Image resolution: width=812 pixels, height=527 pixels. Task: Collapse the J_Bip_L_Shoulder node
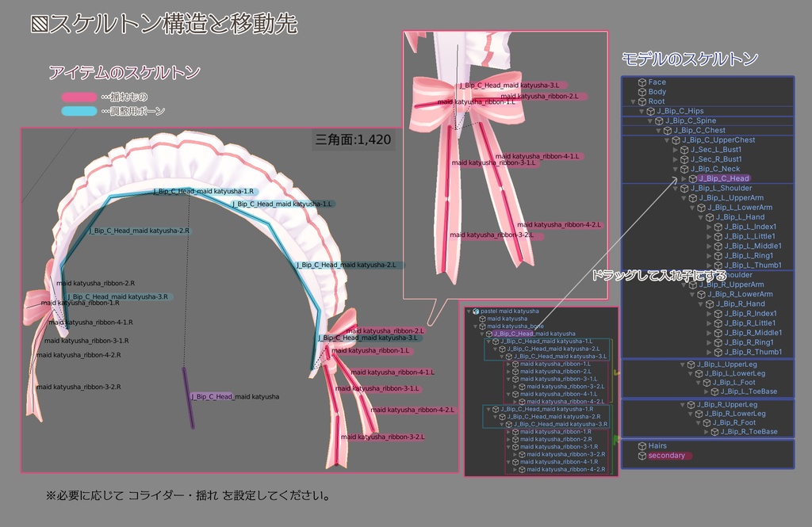[676, 189]
